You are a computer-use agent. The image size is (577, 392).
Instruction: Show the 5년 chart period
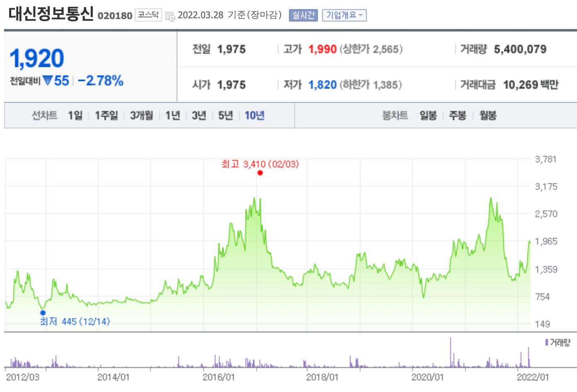tap(226, 115)
